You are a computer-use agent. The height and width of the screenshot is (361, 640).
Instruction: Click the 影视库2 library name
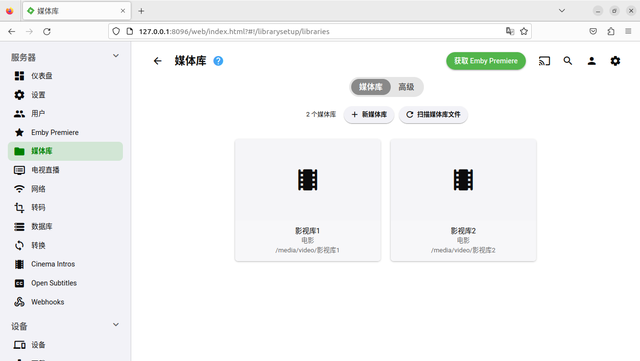(463, 231)
